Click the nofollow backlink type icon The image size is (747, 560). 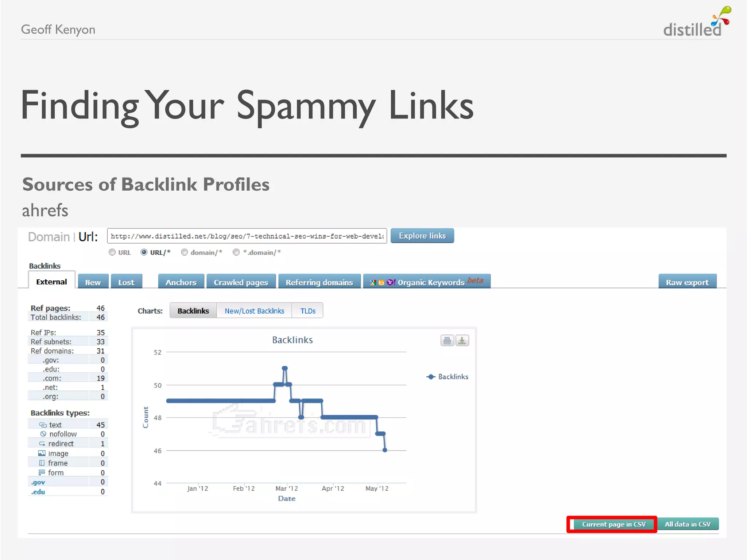[43, 434]
